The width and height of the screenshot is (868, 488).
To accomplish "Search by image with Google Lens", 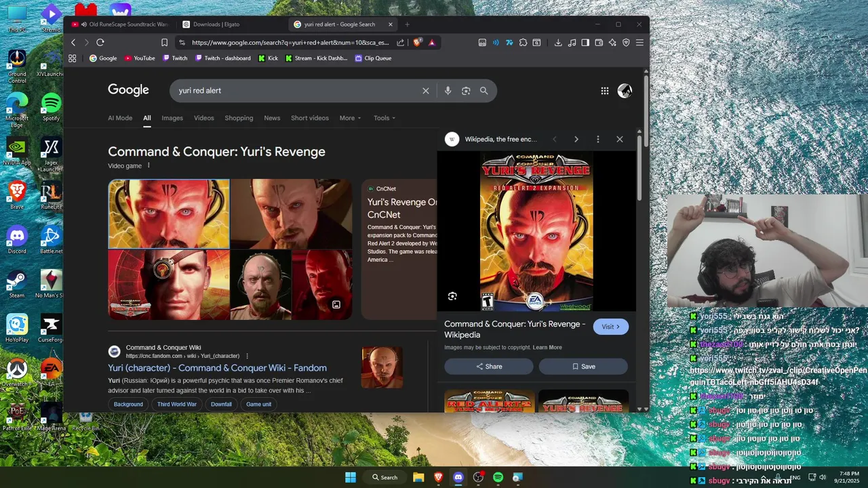I will tap(466, 91).
